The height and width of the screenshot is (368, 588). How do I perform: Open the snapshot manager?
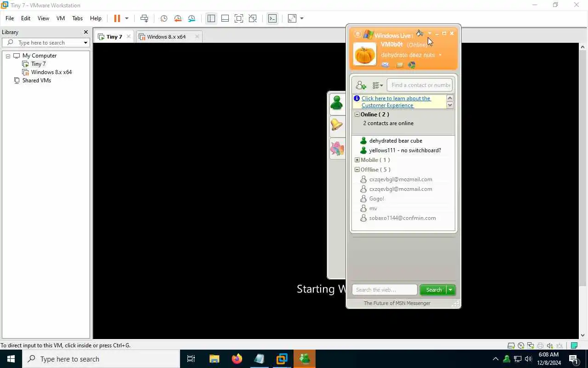(x=192, y=18)
